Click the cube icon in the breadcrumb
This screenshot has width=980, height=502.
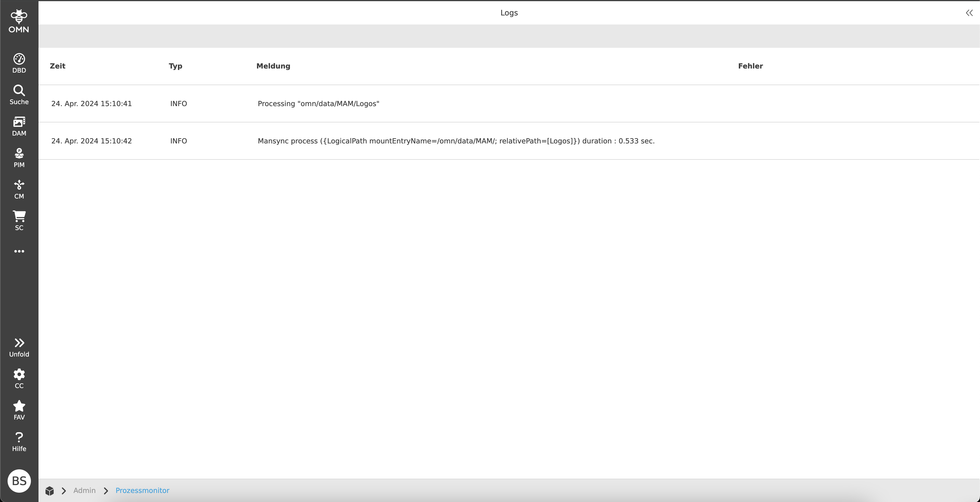50,491
